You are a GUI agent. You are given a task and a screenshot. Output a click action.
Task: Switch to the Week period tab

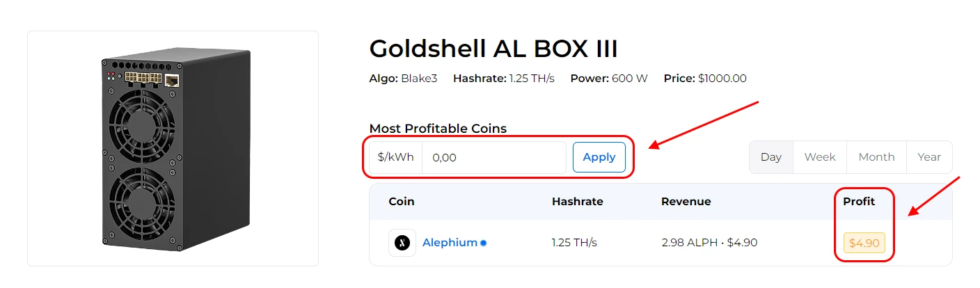point(820,157)
